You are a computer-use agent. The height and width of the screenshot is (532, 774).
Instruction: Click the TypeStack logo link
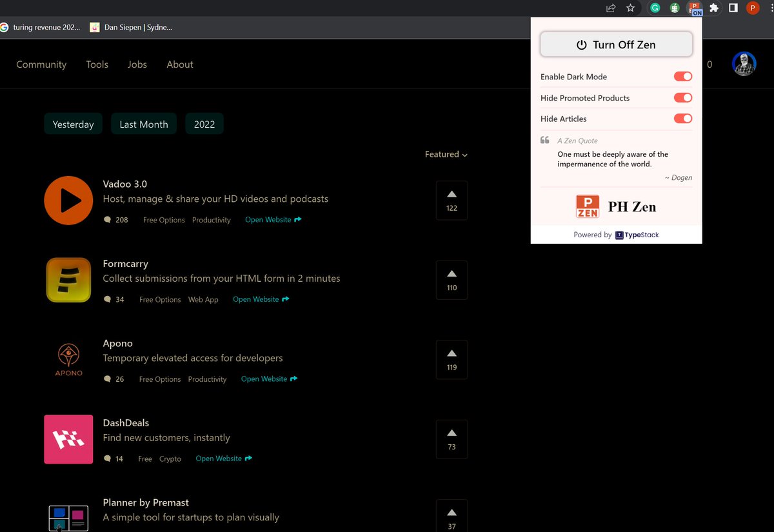[637, 235]
